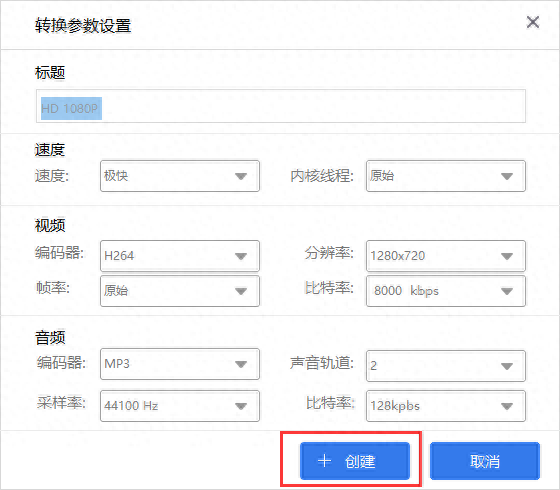Open the audio 编码器 dropdown showing MP3
This screenshot has width=560, height=490.
click(180, 364)
